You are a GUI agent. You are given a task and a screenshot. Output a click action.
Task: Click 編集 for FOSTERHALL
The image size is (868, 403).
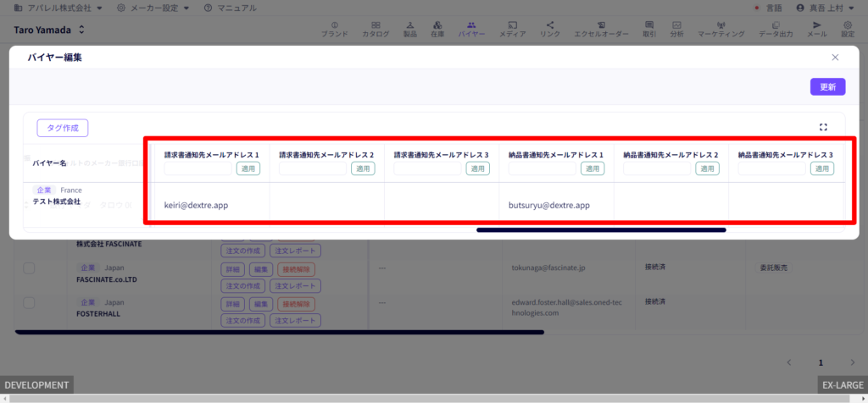(260, 304)
